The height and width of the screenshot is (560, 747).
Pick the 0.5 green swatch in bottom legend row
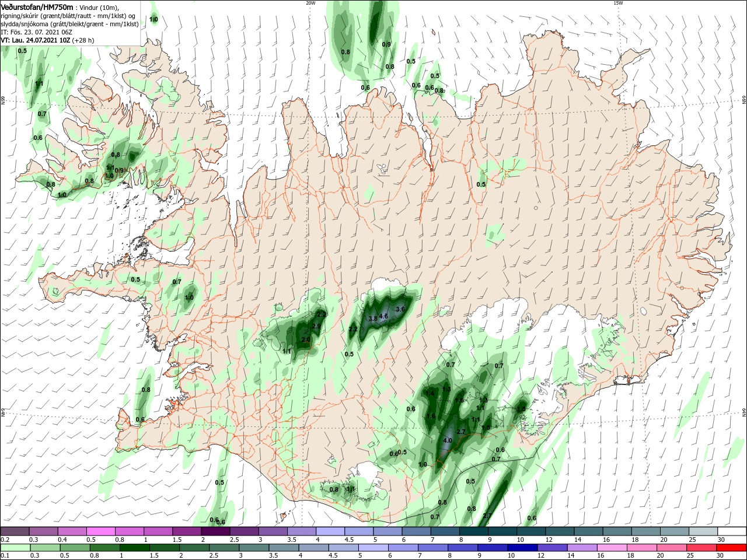click(x=75, y=548)
